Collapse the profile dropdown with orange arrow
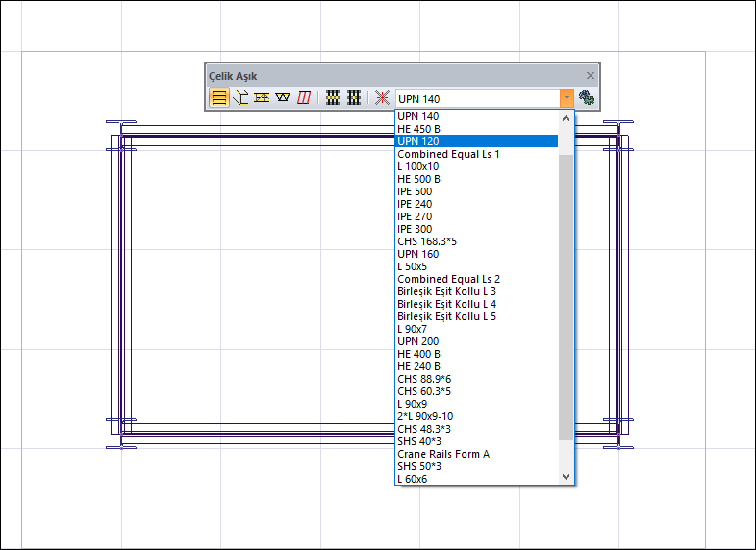The image size is (756, 550). [567, 98]
